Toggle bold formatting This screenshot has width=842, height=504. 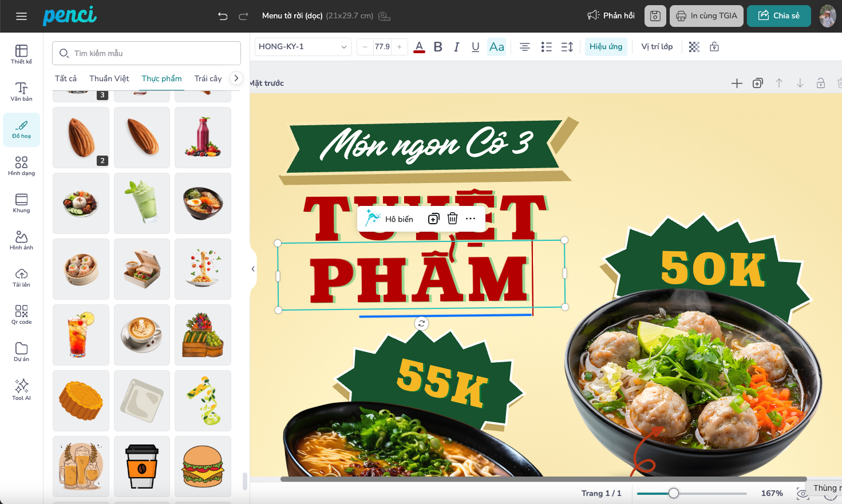click(x=438, y=47)
